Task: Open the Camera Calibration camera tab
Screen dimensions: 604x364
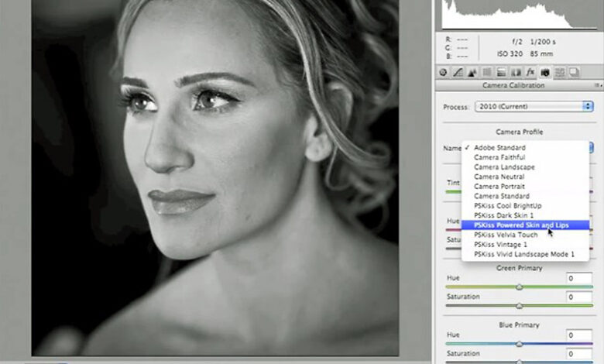Action: coord(544,72)
